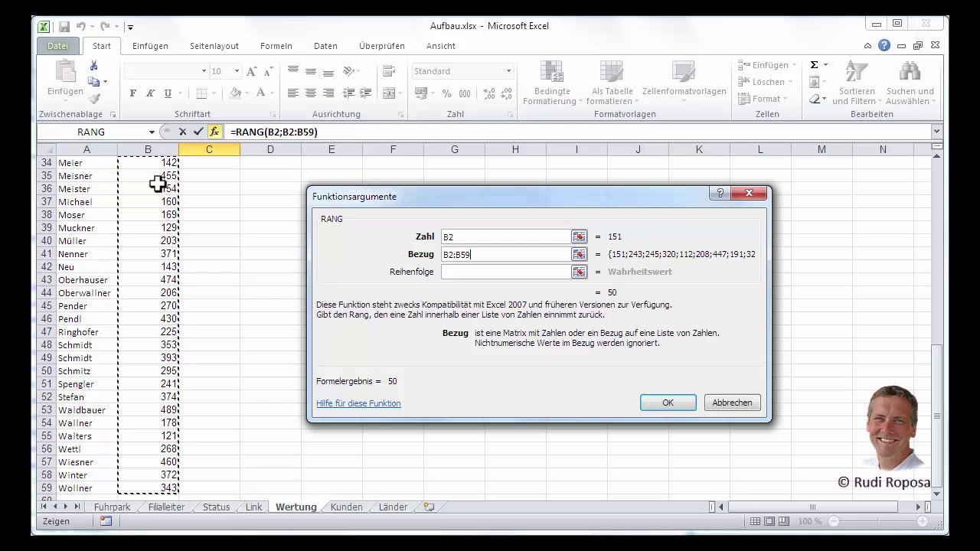Click the zoom in plus button
Image resolution: width=980 pixels, height=551 pixels.
[x=924, y=521]
